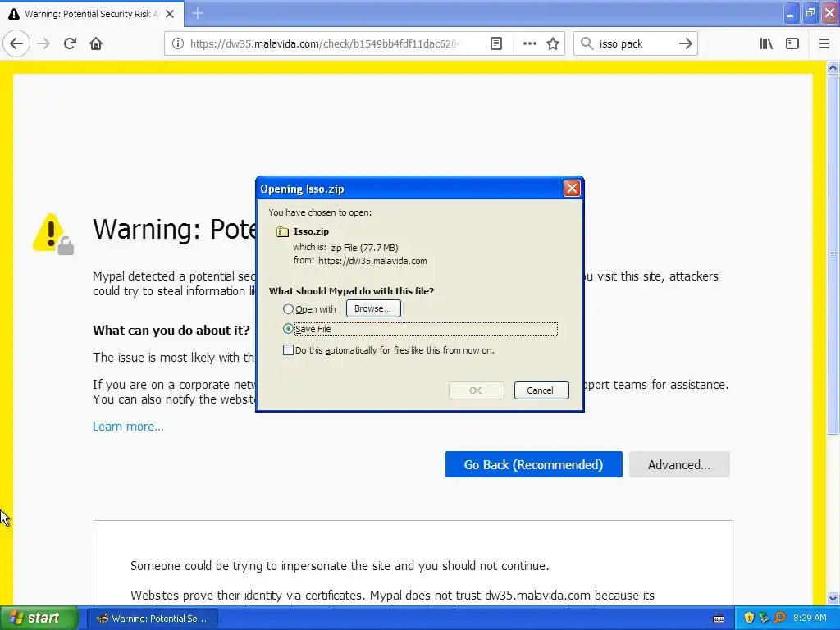Open the home page icon
Screen dimensions: 840x630
click(96, 43)
